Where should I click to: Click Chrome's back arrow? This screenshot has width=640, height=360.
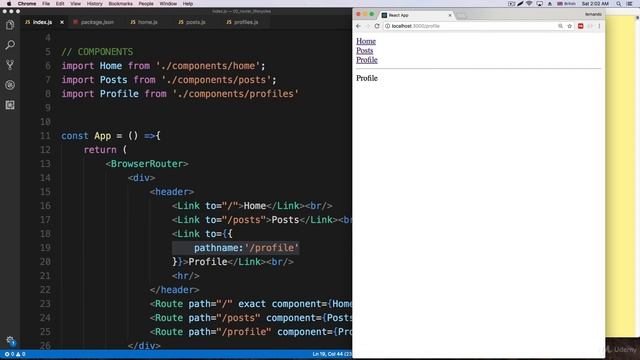(x=358, y=26)
